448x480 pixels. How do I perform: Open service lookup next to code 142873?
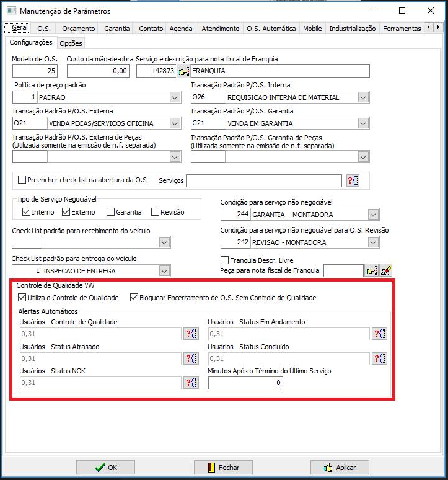(x=183, y=71)
